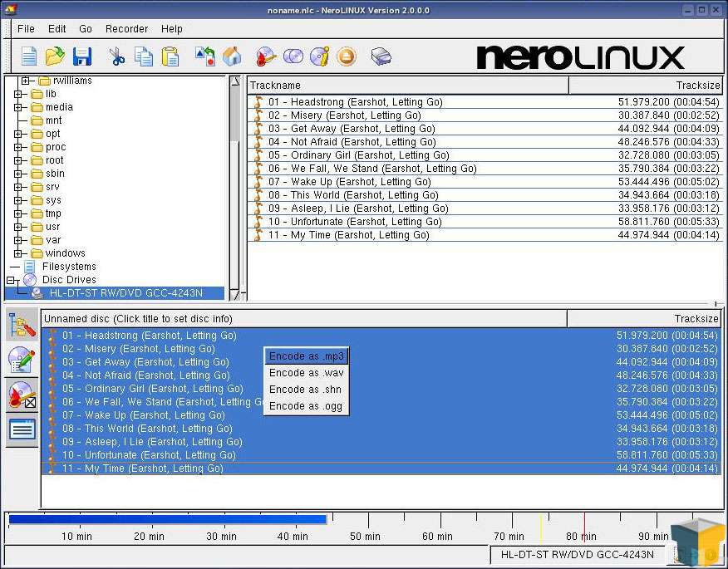Select upper track 05 - Ordinary Girl

point(485,155)
